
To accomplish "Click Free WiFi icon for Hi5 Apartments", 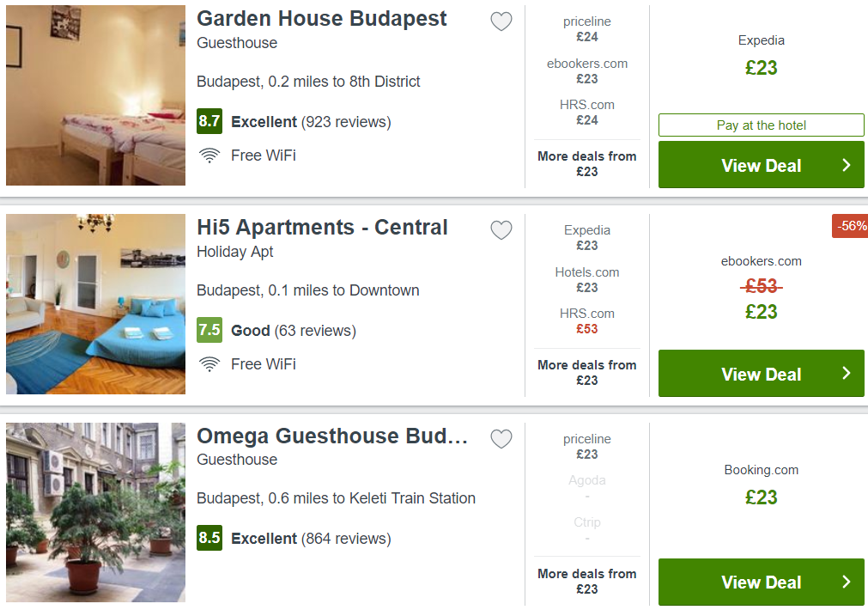I will click(x=209, y=364).
